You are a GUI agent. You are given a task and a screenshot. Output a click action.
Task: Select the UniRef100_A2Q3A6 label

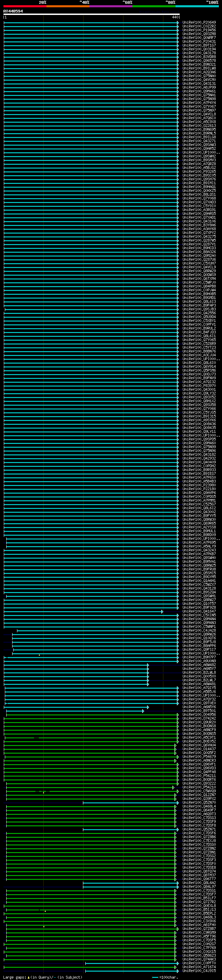199,72
